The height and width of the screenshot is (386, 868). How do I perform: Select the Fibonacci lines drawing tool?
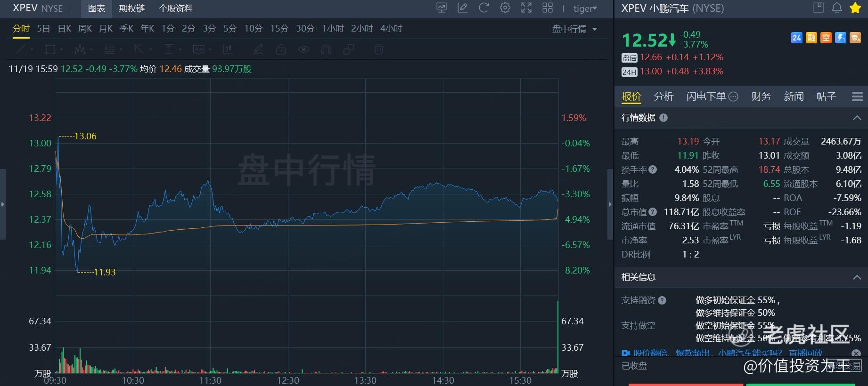109,49
